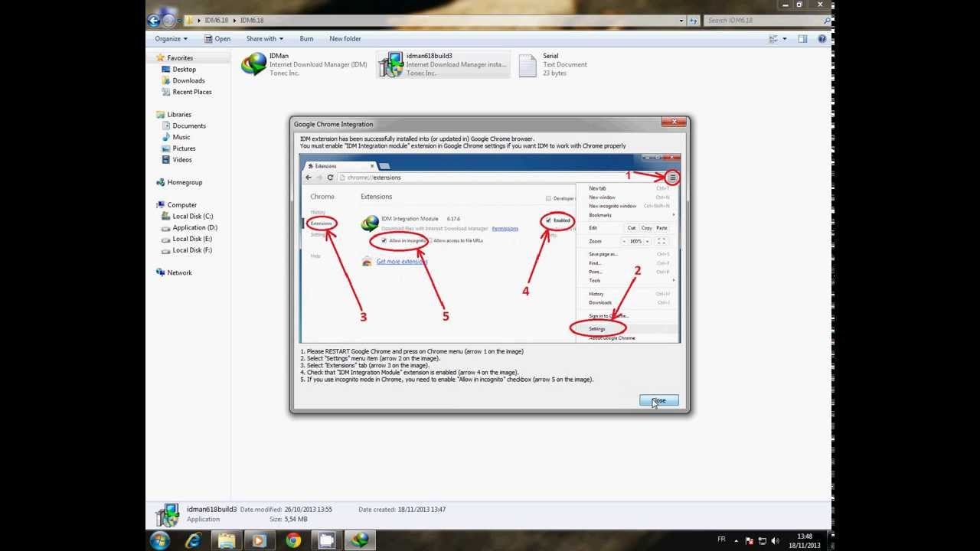Click the refresh button beside the address bar
The height and width of the screenshot is (551, 980).
pos(694,21)
